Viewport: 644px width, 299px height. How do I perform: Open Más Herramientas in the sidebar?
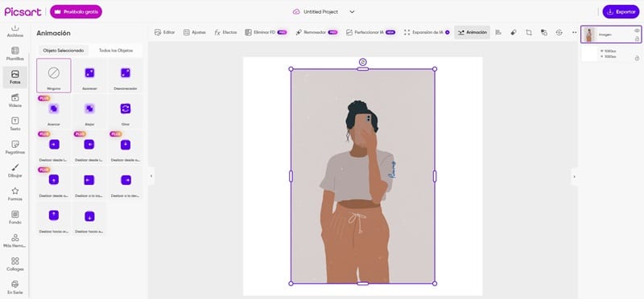coord(14,241)
